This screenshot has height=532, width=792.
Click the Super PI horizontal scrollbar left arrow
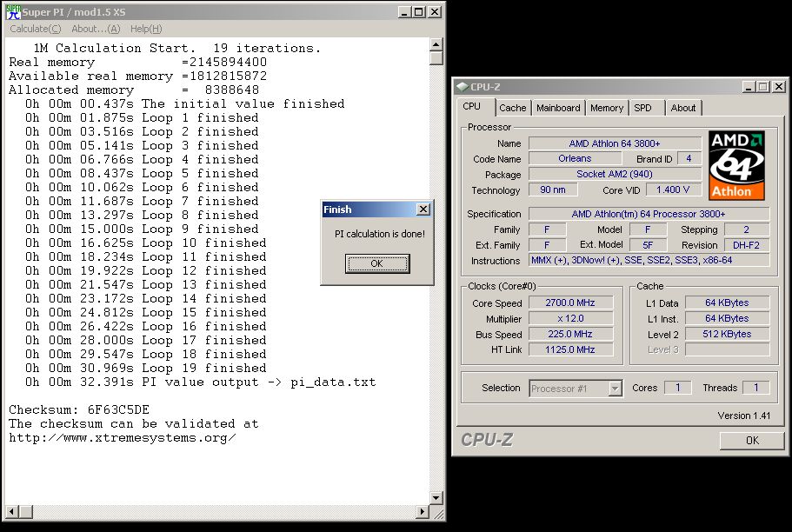point(11,511)
